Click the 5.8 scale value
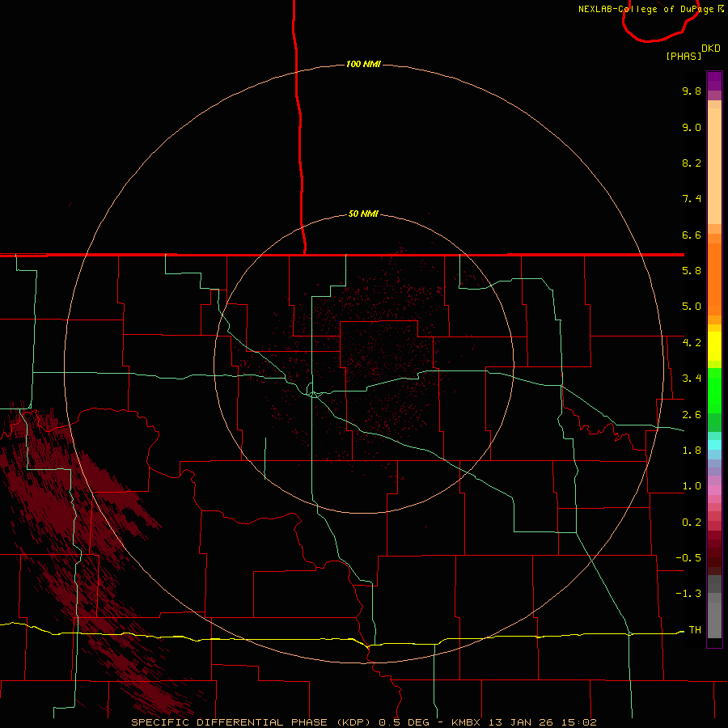This screenshot has width=728, height=728. (x=692, y=271)
